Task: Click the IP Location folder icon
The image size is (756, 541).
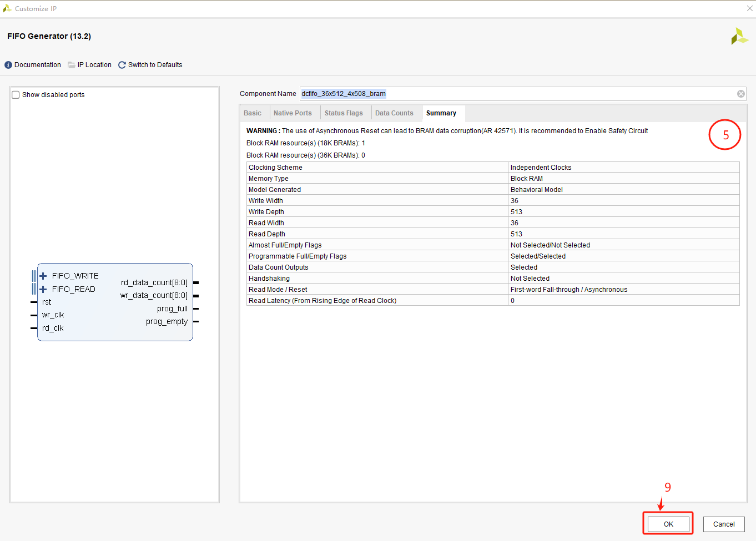Action: coord(72,65)
